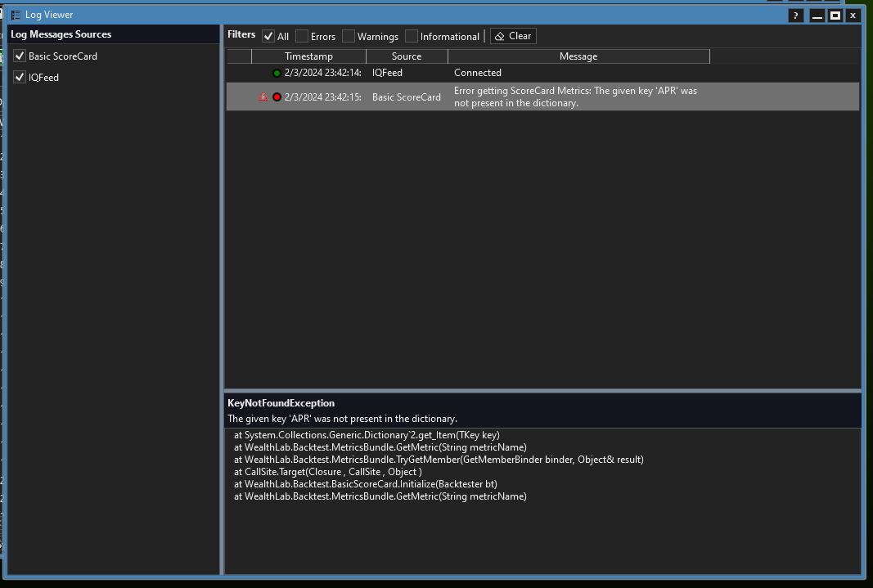Uncheck the IQFeed log source

pos(20,78)
